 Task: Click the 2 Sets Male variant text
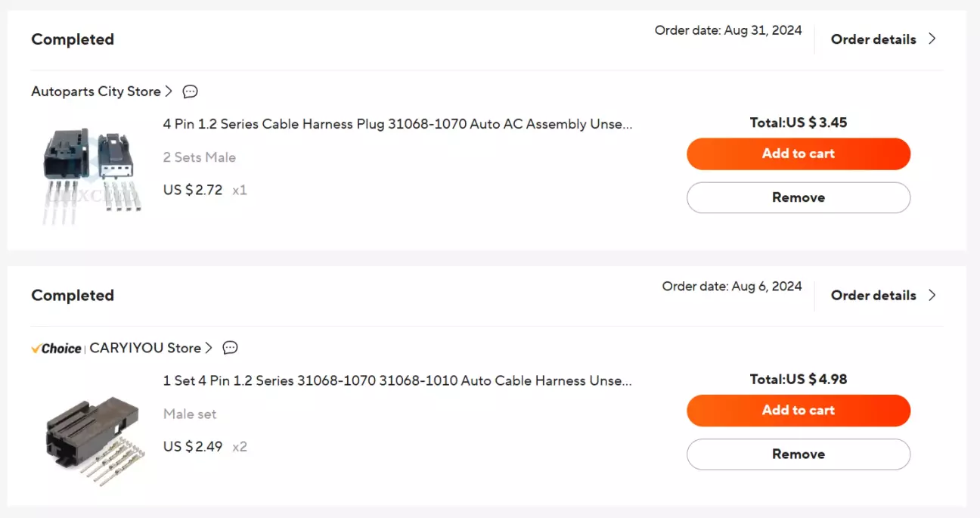[200, 157]
